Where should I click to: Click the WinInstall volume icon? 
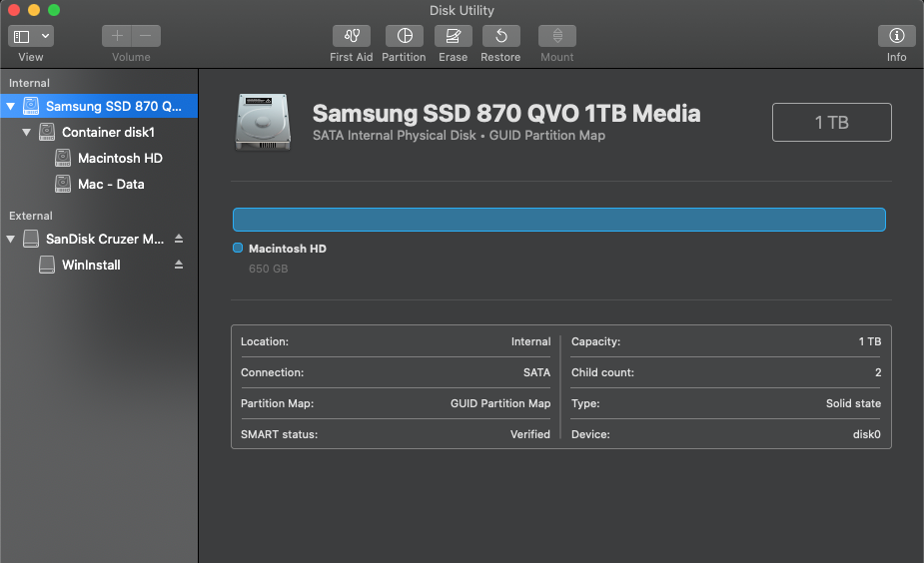coord(47,265)
